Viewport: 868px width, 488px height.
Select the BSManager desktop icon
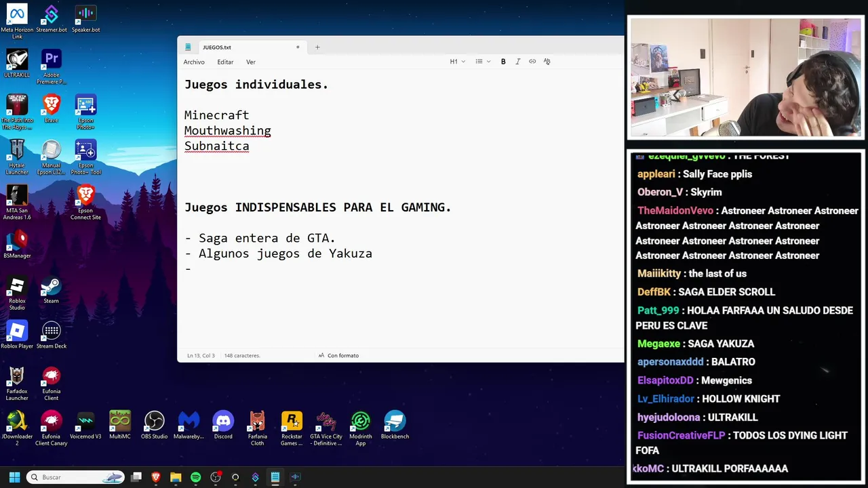17,244
